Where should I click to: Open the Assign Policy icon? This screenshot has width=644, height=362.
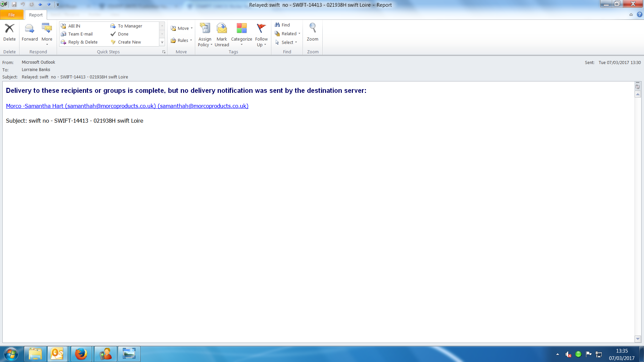click(x=205, y=28)
